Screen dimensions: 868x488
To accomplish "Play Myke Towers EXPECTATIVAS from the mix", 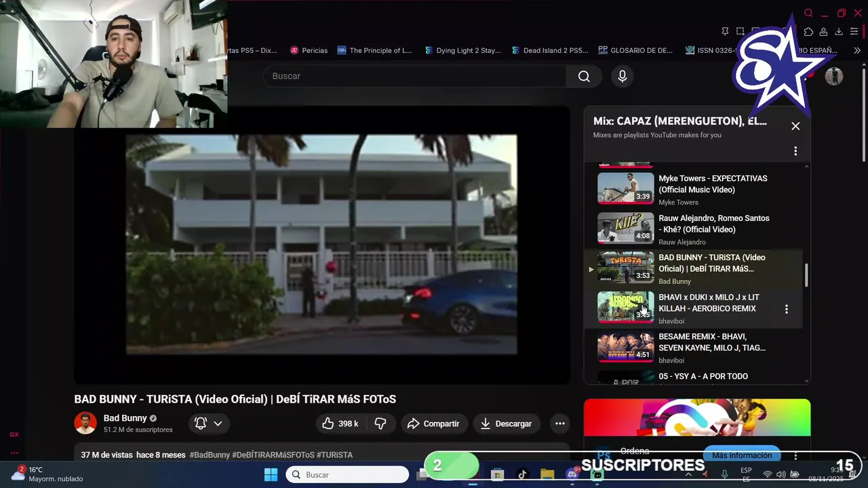I will [x=693, y=189].
